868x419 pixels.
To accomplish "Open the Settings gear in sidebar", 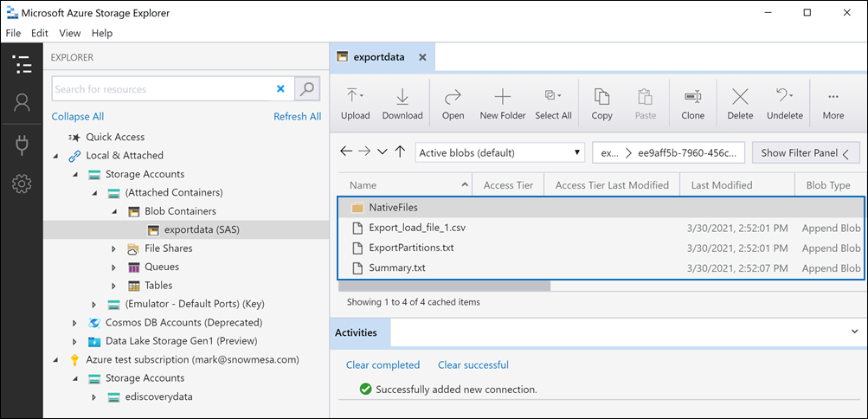I will click(22, 184).
